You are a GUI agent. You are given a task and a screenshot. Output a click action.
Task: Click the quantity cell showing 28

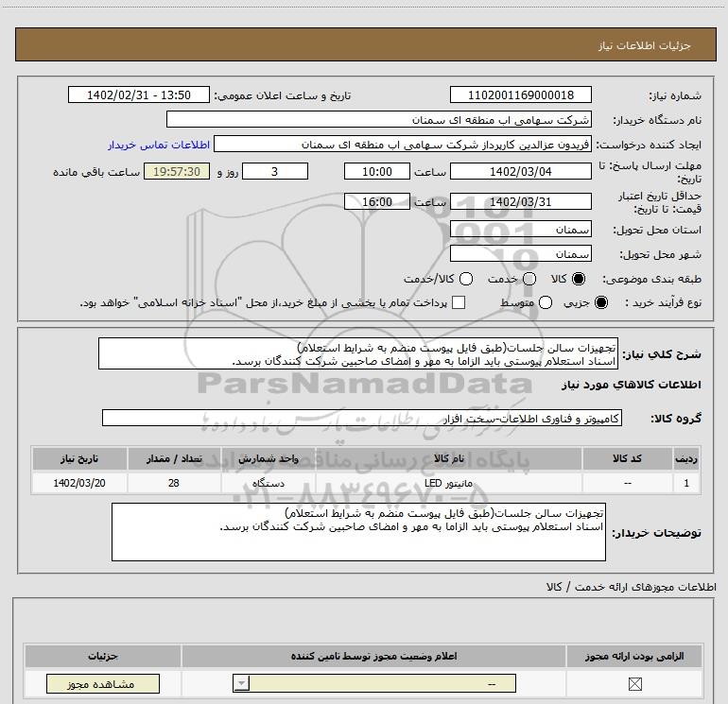(x=174, y=483)
